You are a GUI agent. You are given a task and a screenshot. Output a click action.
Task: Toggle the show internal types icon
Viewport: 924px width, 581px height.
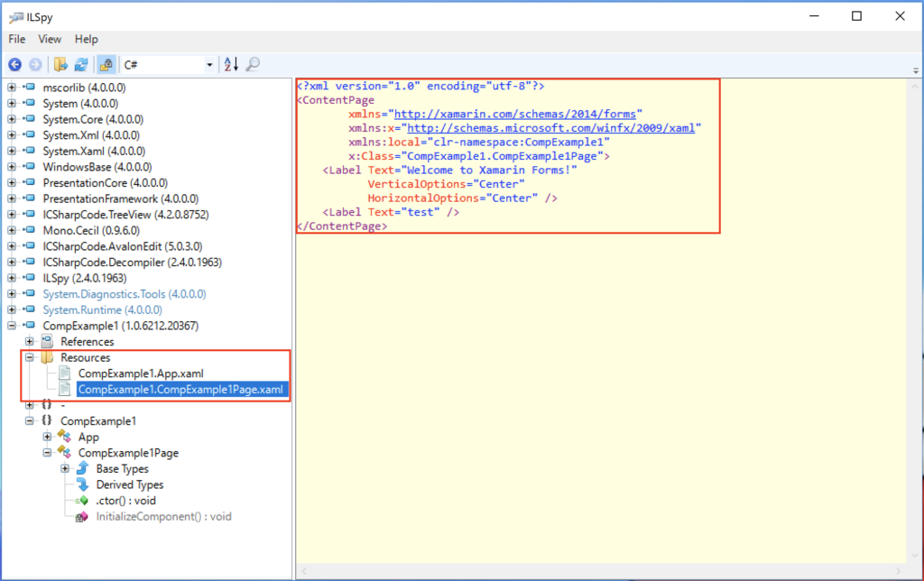[106, 65]
